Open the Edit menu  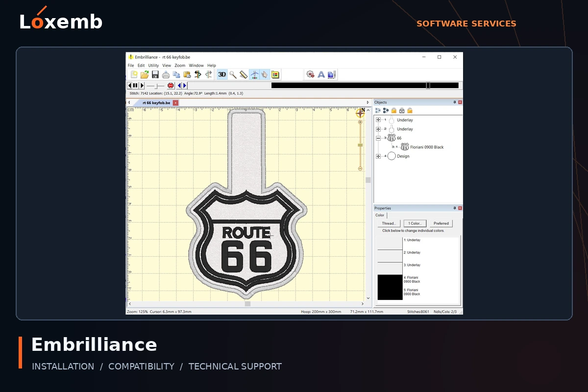click(141, 65)
